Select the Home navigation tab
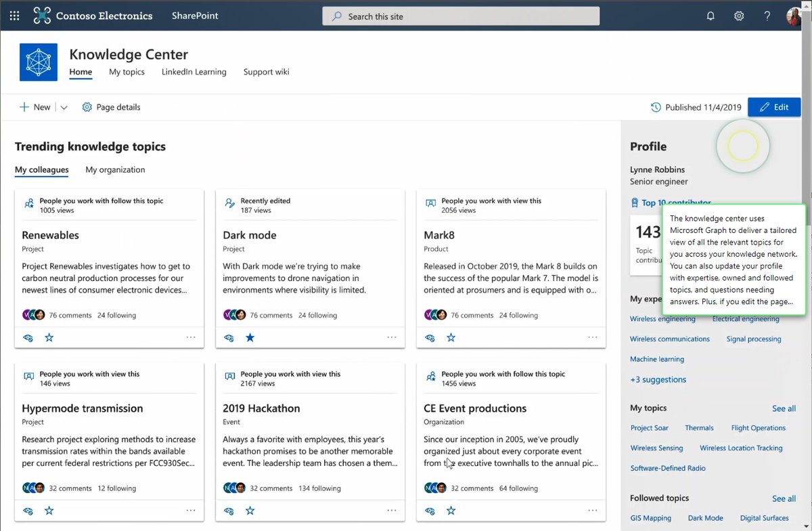This screenshot has height=531, width=812. click(x=81, y=72)
